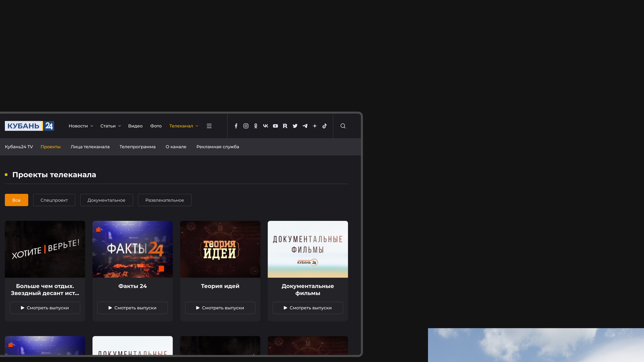Open the Фото section
The height and width of the screenshot is (362, 644).
point(156,126)
